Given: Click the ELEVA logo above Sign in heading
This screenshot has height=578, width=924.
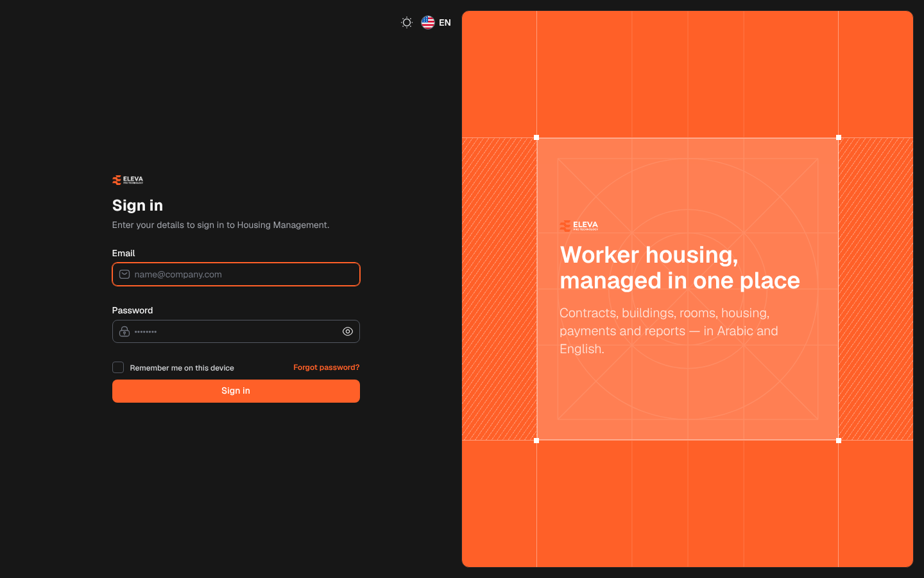Looking at the screenshot, I should [x=128, y=180].
